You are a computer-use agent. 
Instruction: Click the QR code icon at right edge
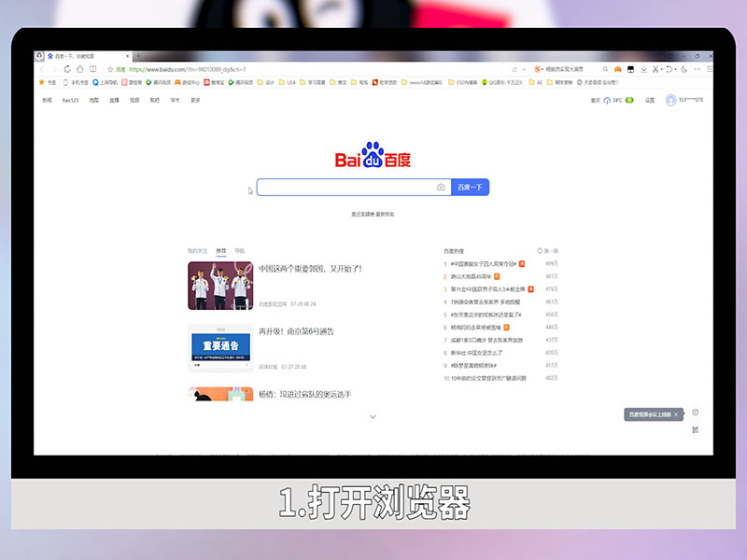point(696,430)
